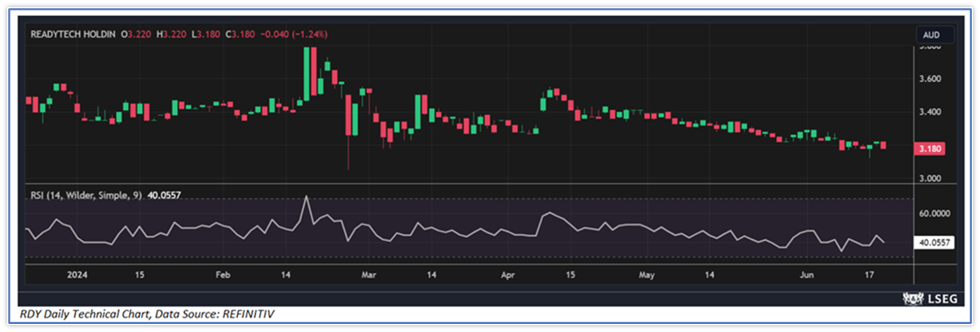Click the RSI (14, Wilder, Simple, 9) indicator label
The width and height of the screenshot is (980, 332).
click(86, 195)
